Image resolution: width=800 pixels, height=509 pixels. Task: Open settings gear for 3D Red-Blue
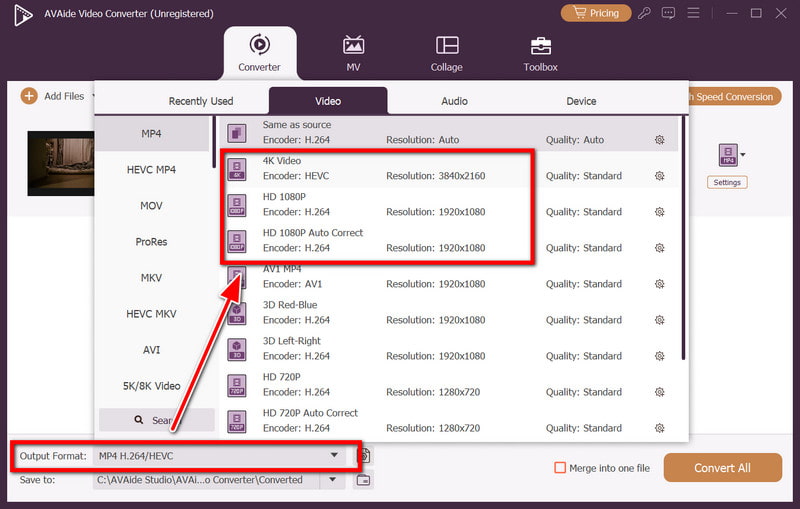(660, 320)
